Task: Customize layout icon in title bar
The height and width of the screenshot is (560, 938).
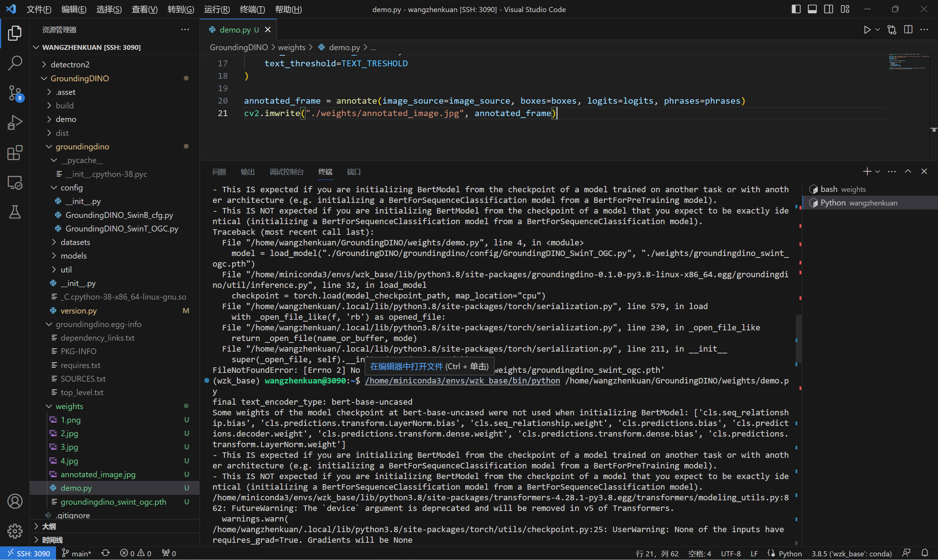Action: tap(845, 9)
